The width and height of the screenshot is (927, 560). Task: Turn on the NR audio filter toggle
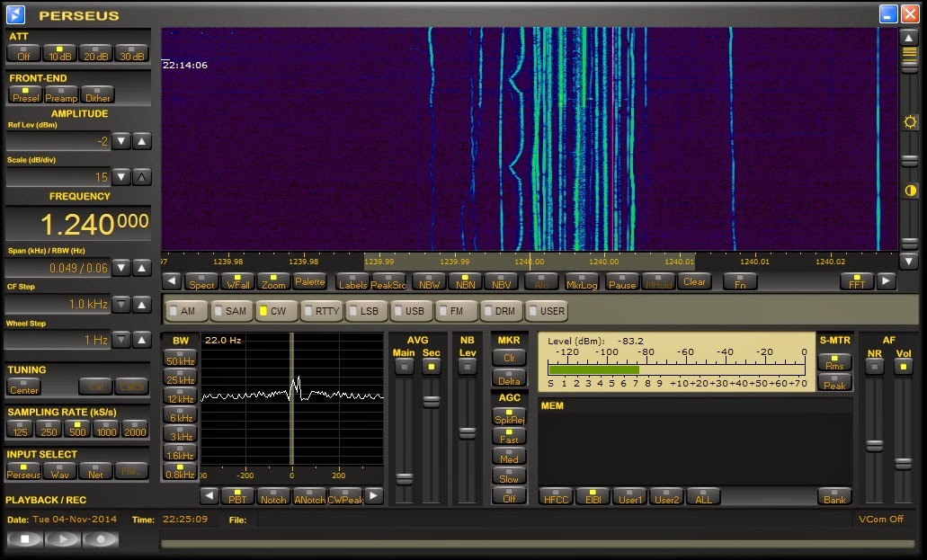[x=874, y=367]
